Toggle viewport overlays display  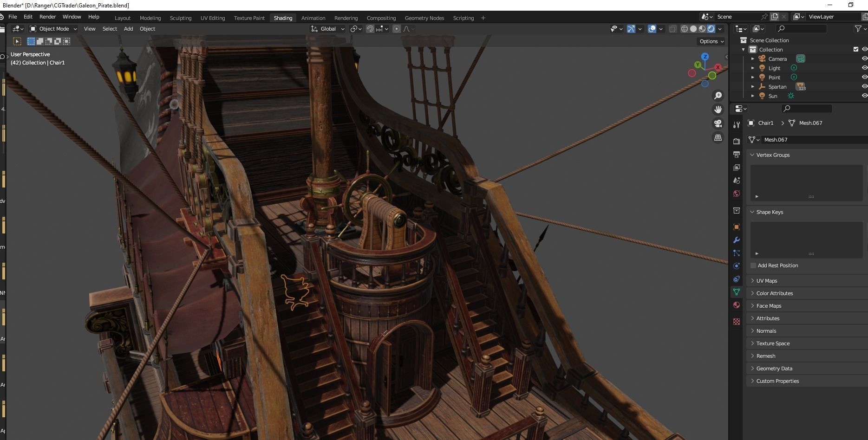(x=652, y=29)
